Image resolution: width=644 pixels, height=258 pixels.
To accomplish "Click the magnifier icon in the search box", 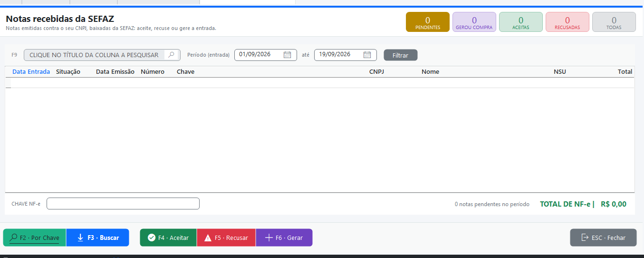I will click(172, 55).
